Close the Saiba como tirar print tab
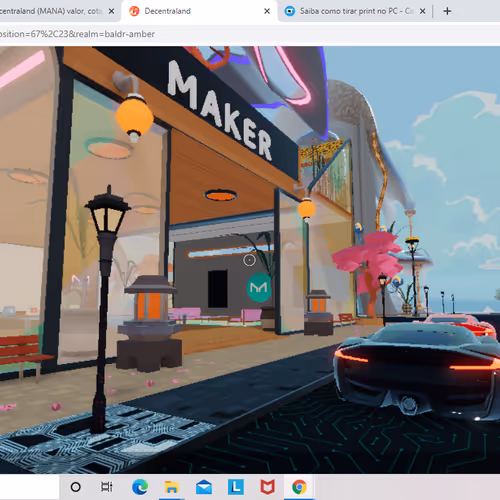Image resolution: width=500 pixels, height=500 pixels. (422, 11)
